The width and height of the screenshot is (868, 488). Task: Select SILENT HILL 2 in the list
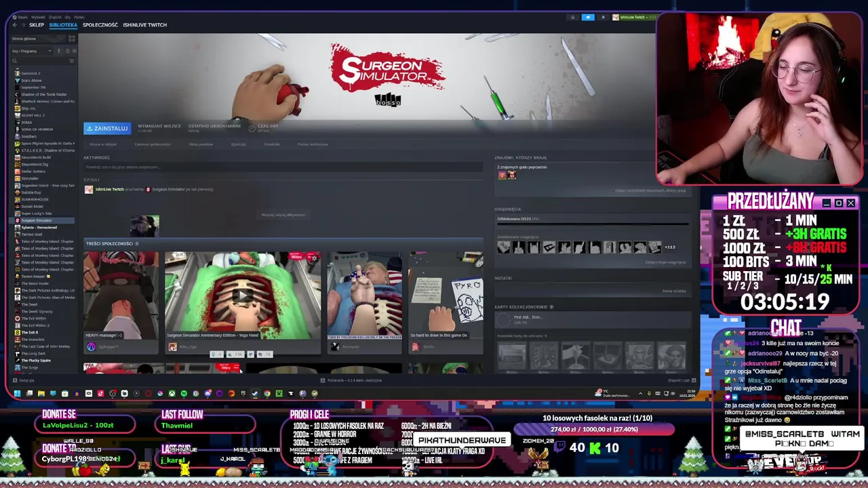pyautogui.click(x=33, y=115)
